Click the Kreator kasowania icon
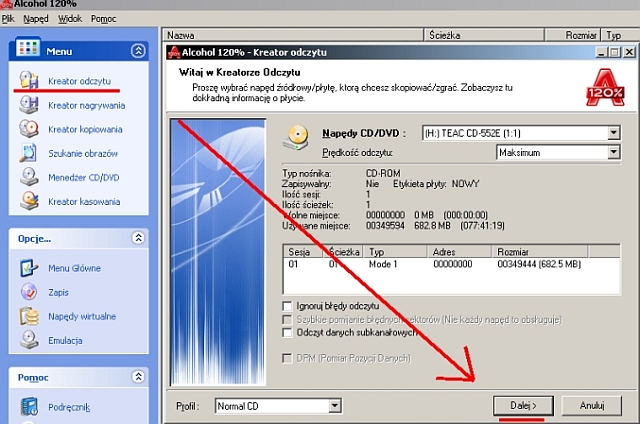This screenshot has width=640, height=424. (29, 201)
